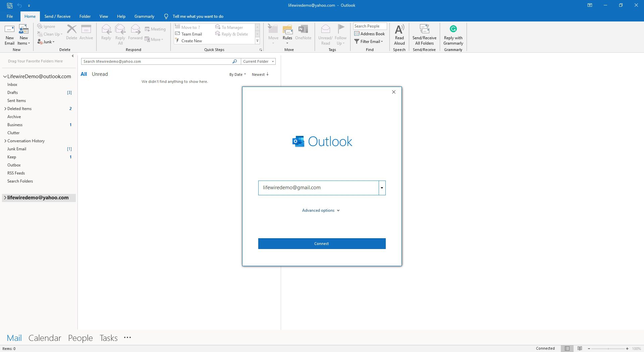Send message to OneNote

point(303,33)
